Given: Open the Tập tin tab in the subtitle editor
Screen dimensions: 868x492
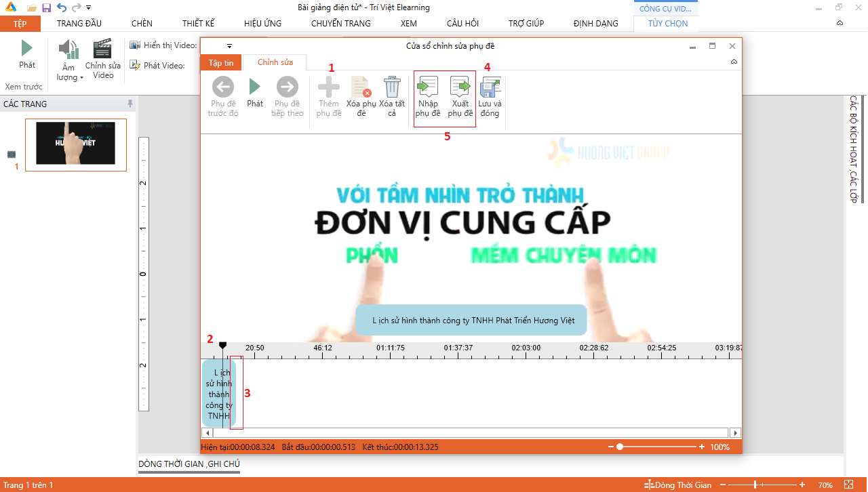Looking at the screenshot, I should [x=221, y=62].
